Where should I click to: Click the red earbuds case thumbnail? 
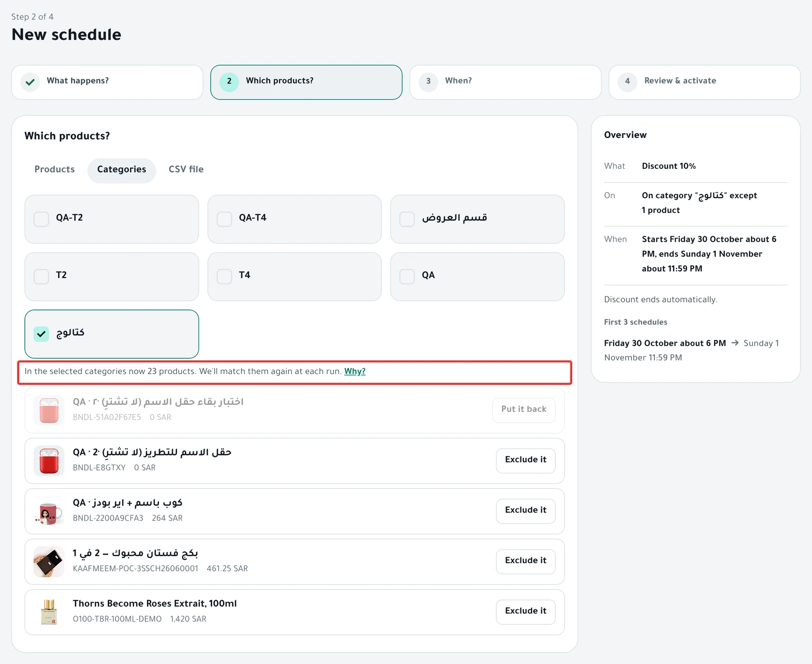click(49, 461)
